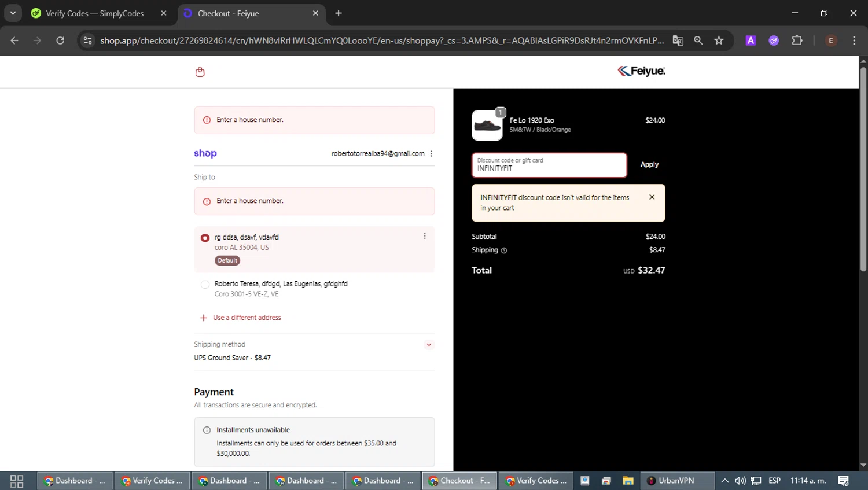This screenshot has width=868, height=490.
Task: Show shipping info tooltip icon
Action: click(504, 250)
